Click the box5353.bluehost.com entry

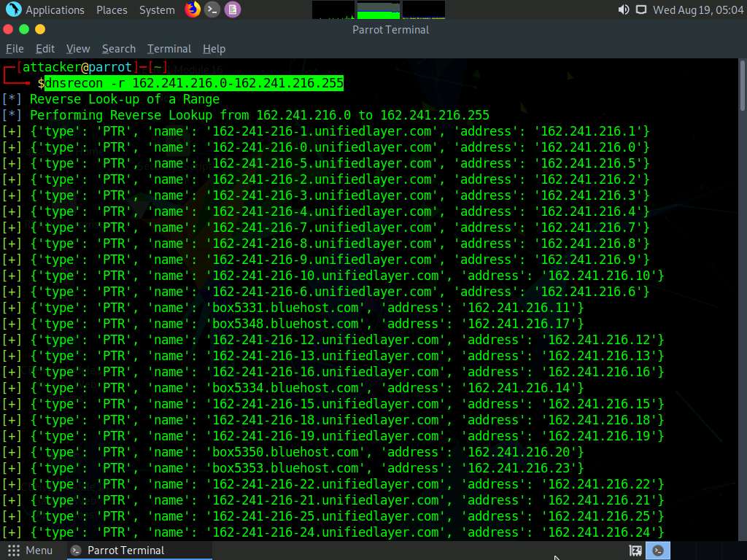point(285,468)
